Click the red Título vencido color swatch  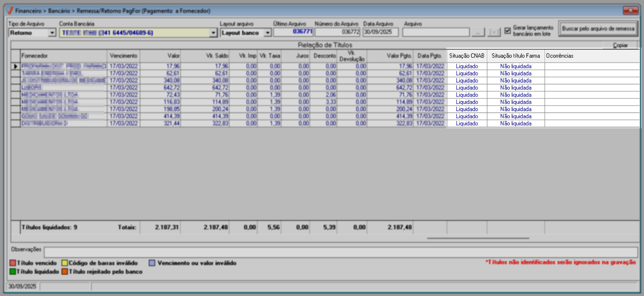point(13,263)
